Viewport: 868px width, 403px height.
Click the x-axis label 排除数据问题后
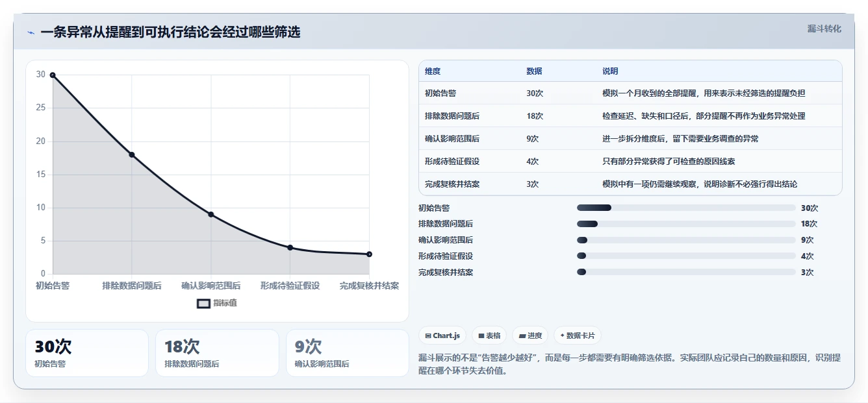pyautogui.click(x=132, y=286)
